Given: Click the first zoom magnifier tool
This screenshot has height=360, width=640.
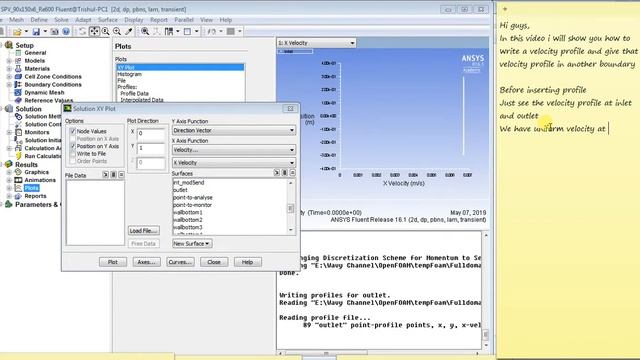Looking at the screenshot, I should click(106, 31).
